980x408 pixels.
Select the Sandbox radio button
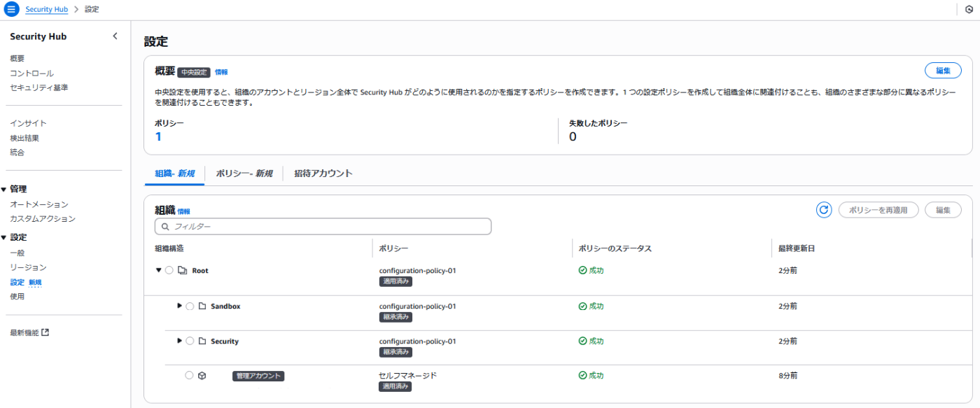point(189,307)
